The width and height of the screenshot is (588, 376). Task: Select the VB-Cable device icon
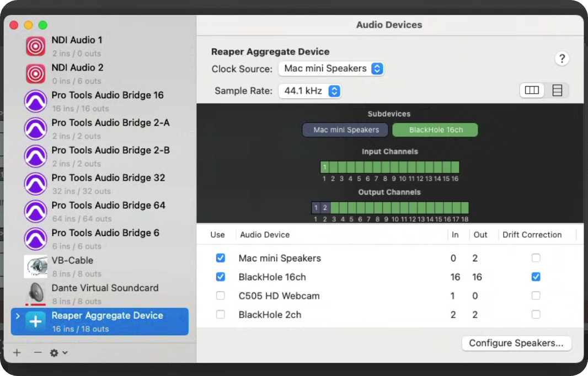(x=36, y=266)
